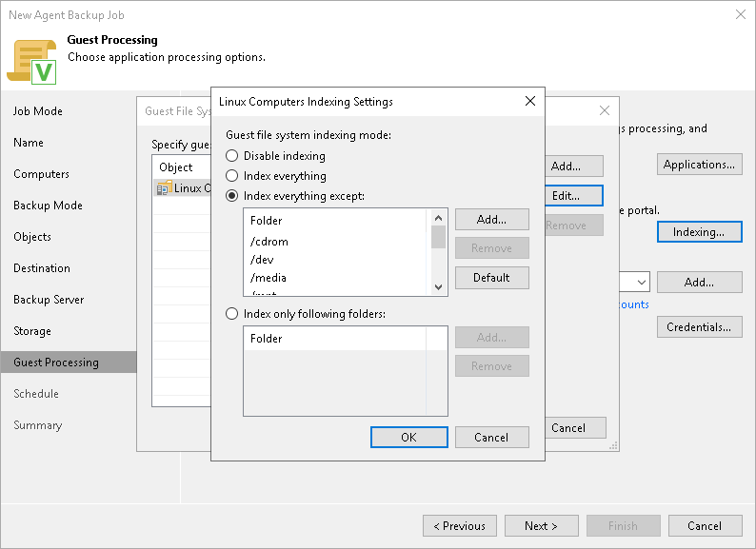
Task: Enable Index only following folders option
Action: pos(232,314)
